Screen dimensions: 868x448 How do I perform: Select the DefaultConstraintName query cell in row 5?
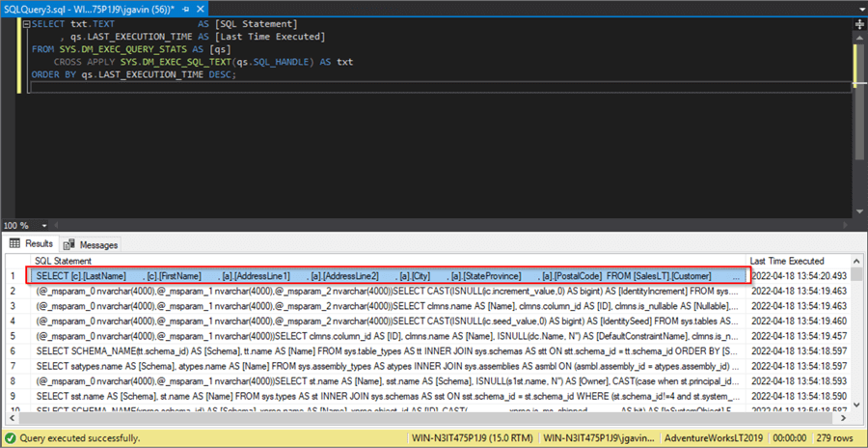pyautogui.click(x=389, y=335)
